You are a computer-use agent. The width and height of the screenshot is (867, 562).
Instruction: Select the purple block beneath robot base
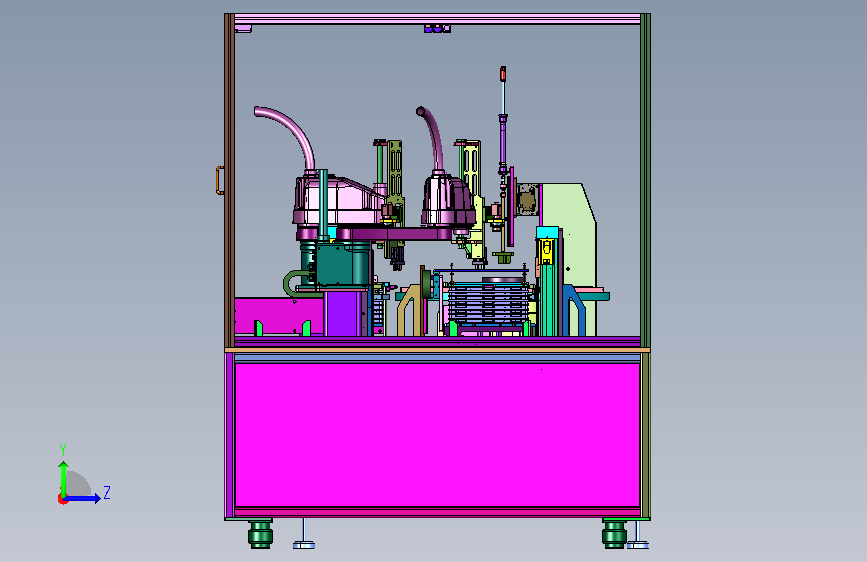343,314
